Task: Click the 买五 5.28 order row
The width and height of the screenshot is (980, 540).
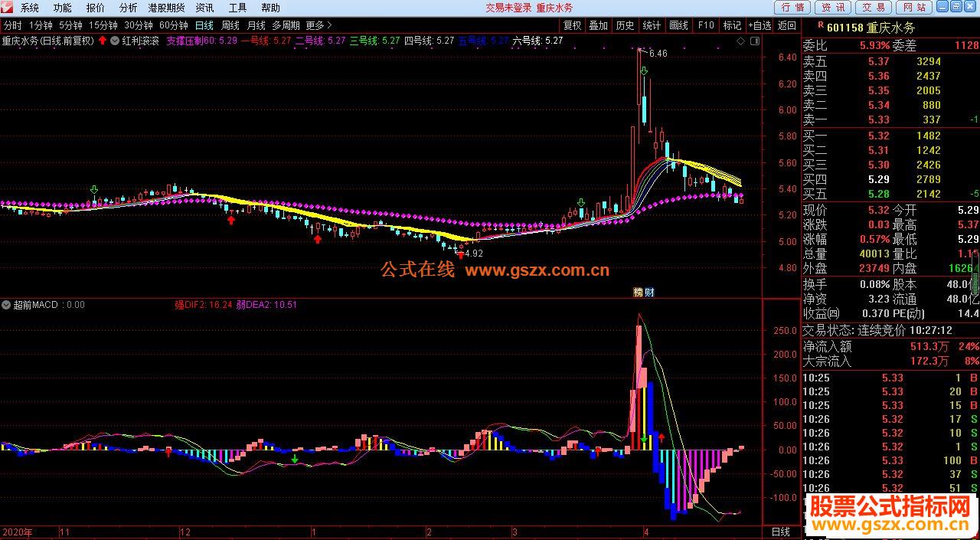Action: tap(890, 194)
